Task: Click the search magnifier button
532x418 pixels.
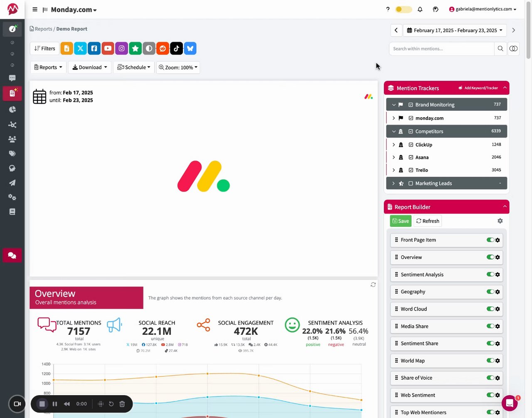Action: 500,49
